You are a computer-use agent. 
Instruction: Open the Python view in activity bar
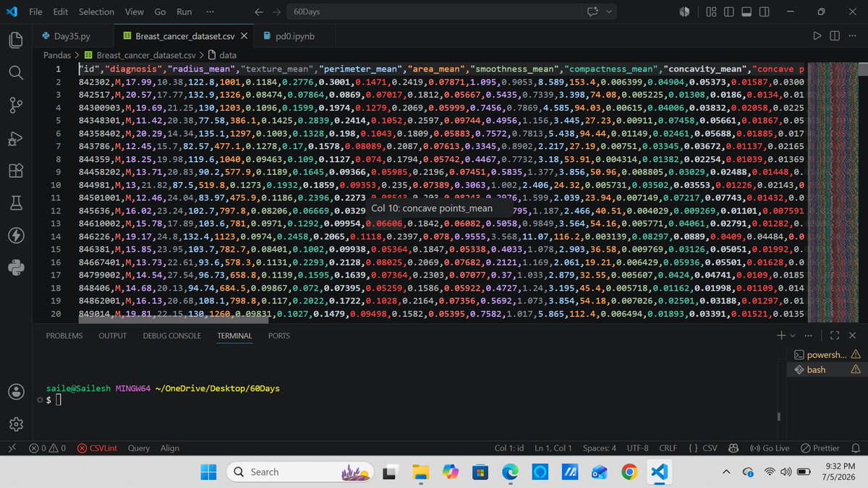point(16,268)
